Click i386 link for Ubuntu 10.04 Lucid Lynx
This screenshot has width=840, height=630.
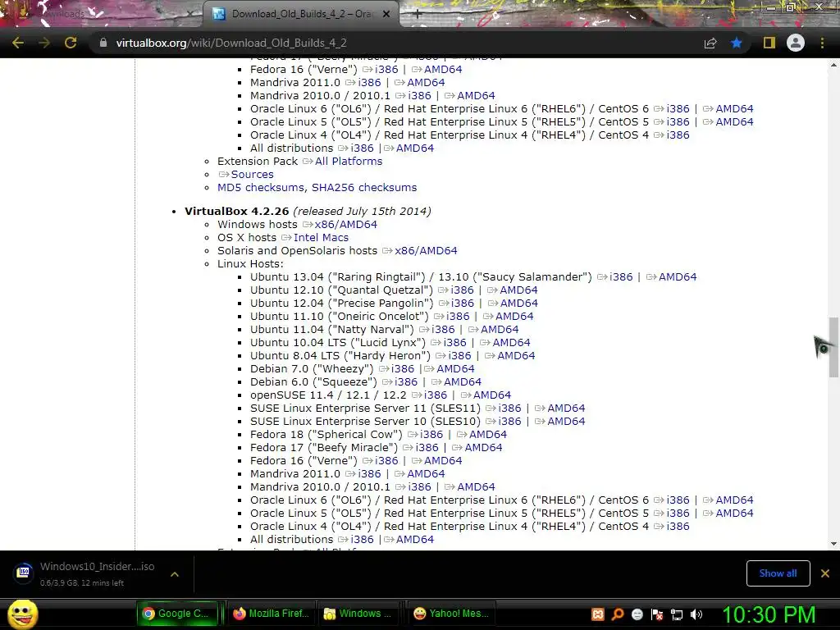[x=454, y=342]
